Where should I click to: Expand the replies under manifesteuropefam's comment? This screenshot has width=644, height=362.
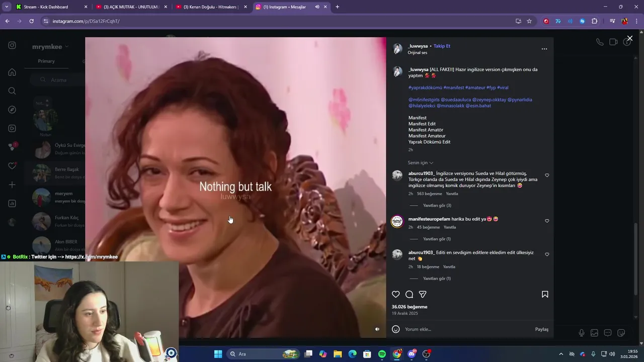point(437,239)
